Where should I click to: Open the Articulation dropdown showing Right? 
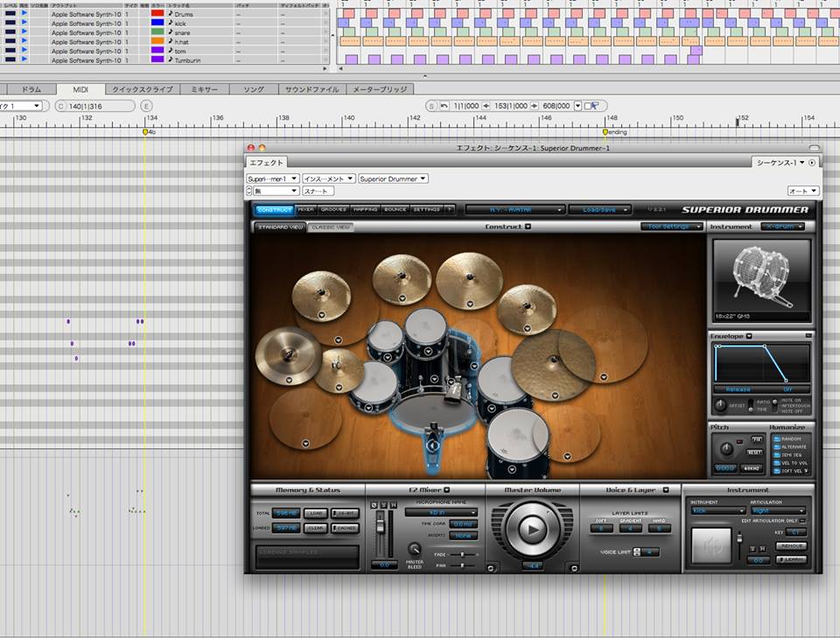777,510
